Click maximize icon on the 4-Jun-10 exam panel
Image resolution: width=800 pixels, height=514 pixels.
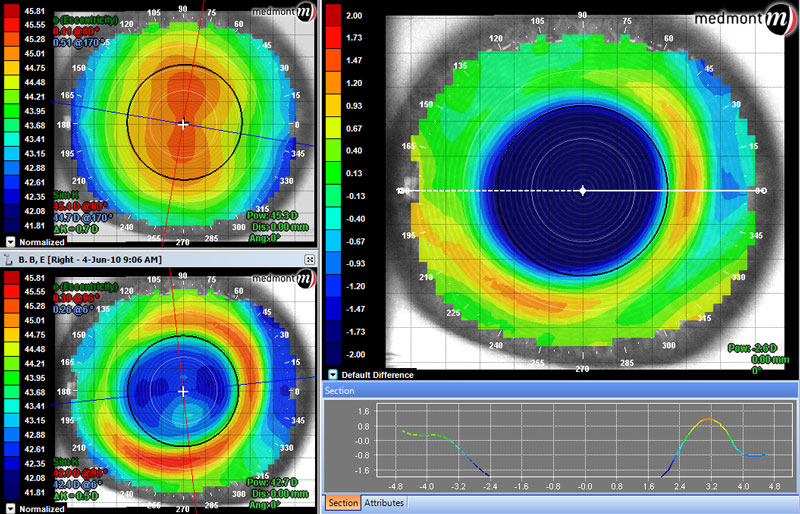310,259
